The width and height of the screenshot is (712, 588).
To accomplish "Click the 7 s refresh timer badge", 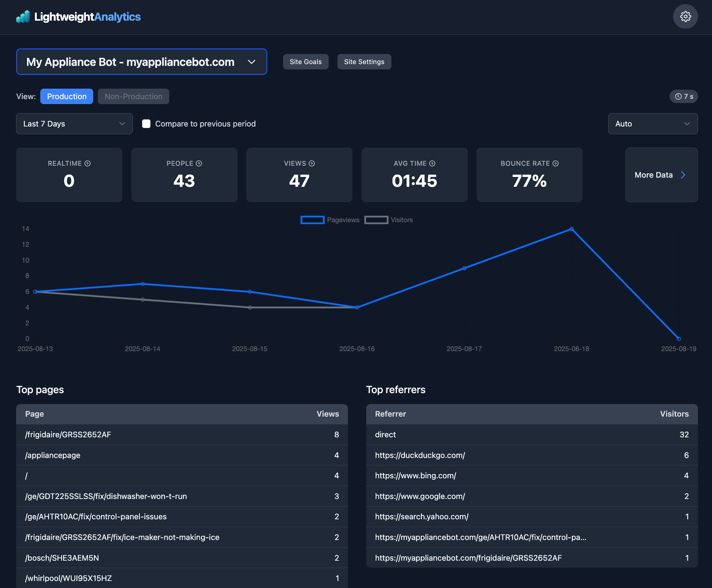I will point(684,96).
